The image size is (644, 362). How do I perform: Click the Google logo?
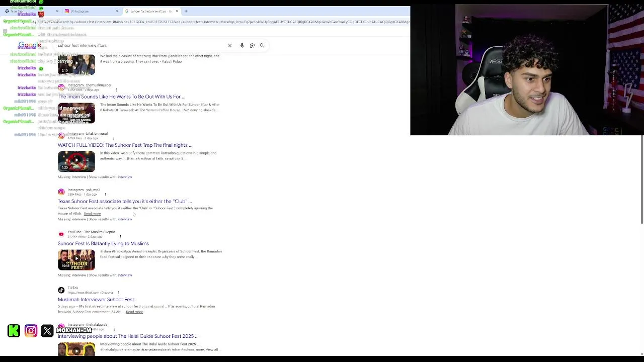[30, 45]
